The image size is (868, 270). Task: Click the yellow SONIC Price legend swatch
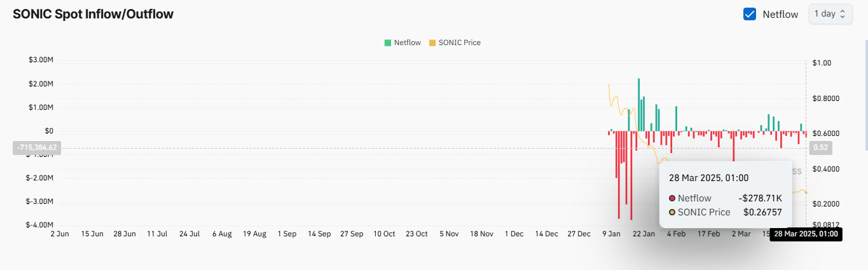(432, 43)
